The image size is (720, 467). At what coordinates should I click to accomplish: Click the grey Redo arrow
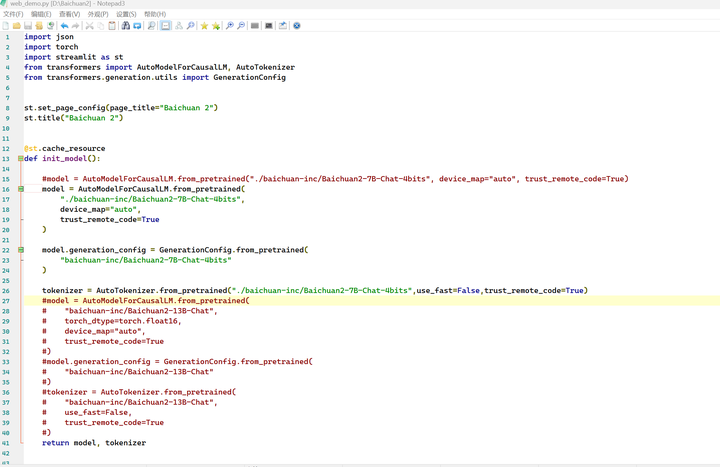pyautogui.click(x=76, y=26)
